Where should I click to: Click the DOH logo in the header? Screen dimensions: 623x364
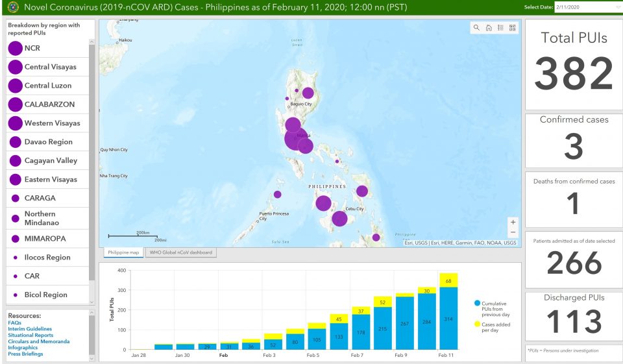point(12,7)
